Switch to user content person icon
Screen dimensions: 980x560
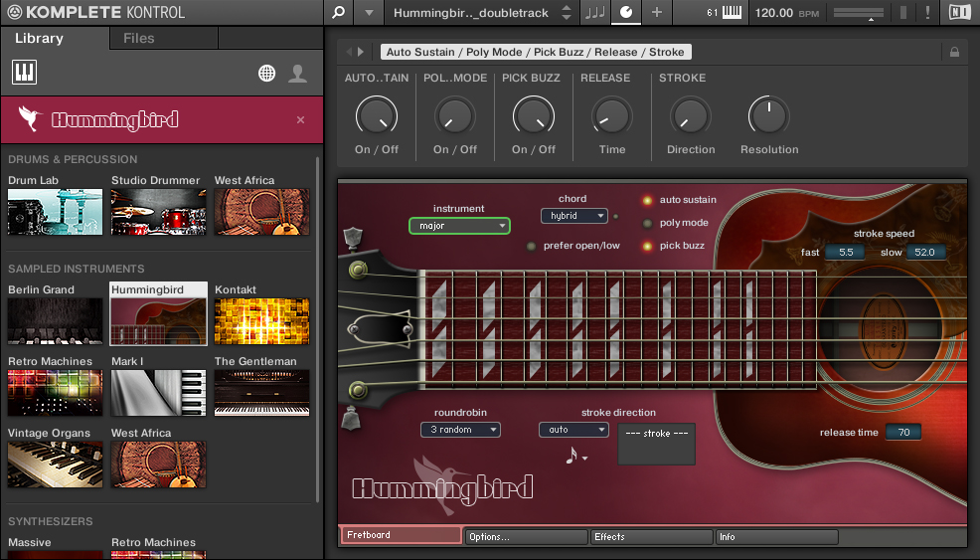click(297, 73)
